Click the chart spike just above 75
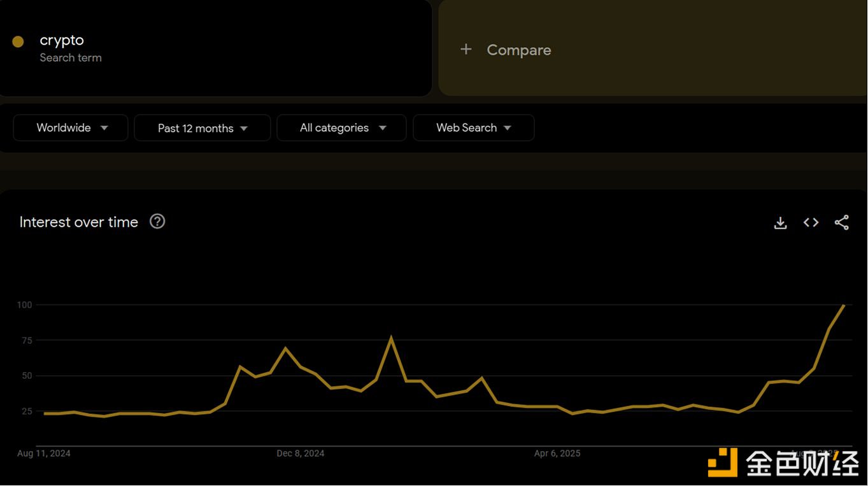Image resolution: width=868 pixels, height=486 pixels. (x=391, y=338)
